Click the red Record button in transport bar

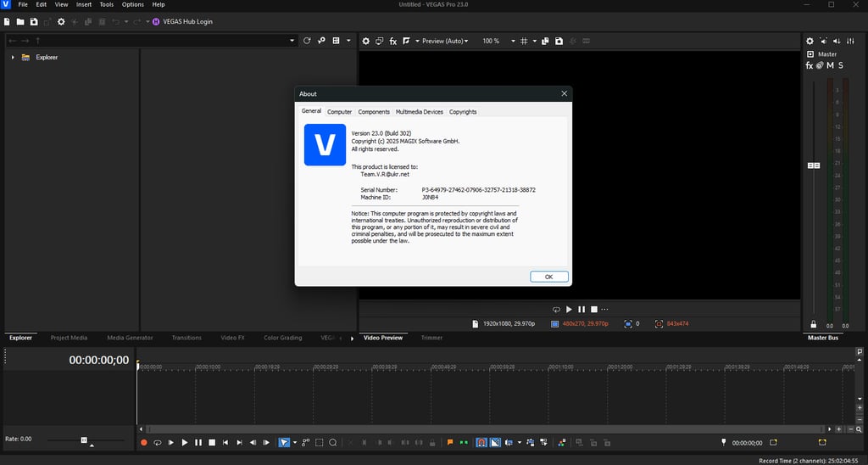pyautogui.click(x=143, y=442)
